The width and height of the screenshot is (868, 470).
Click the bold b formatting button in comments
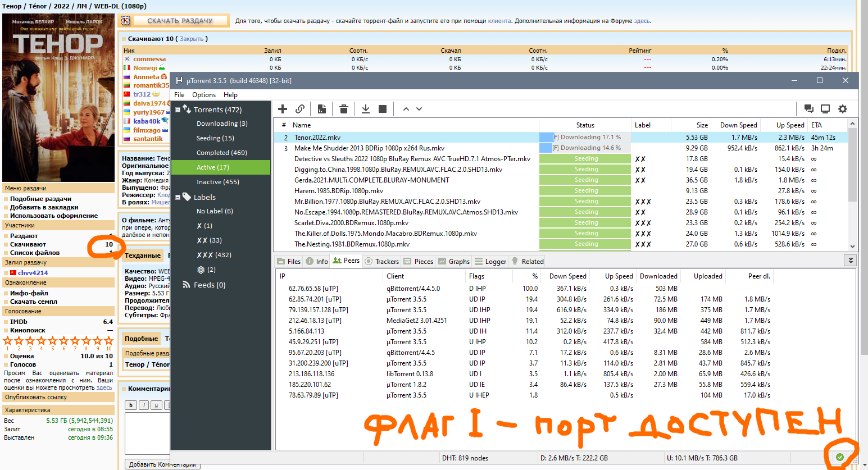(x=131, y=405)
